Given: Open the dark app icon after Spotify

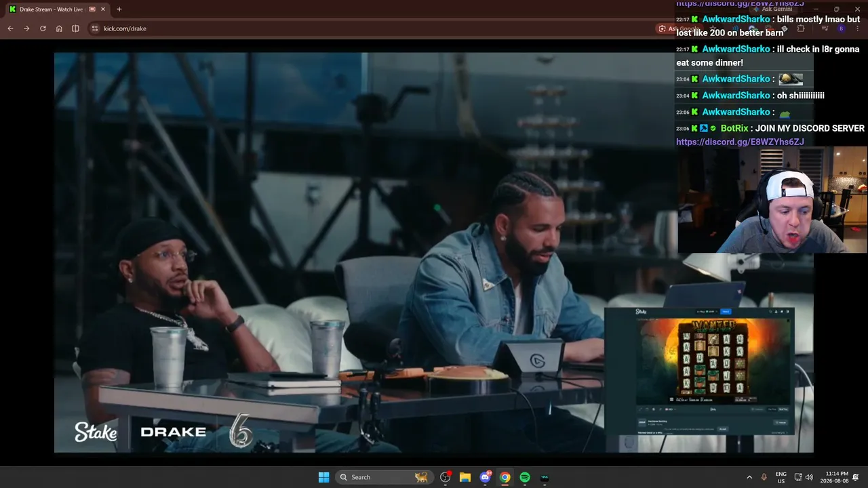Looking at the screenshot, I should (x=545, y=477).
